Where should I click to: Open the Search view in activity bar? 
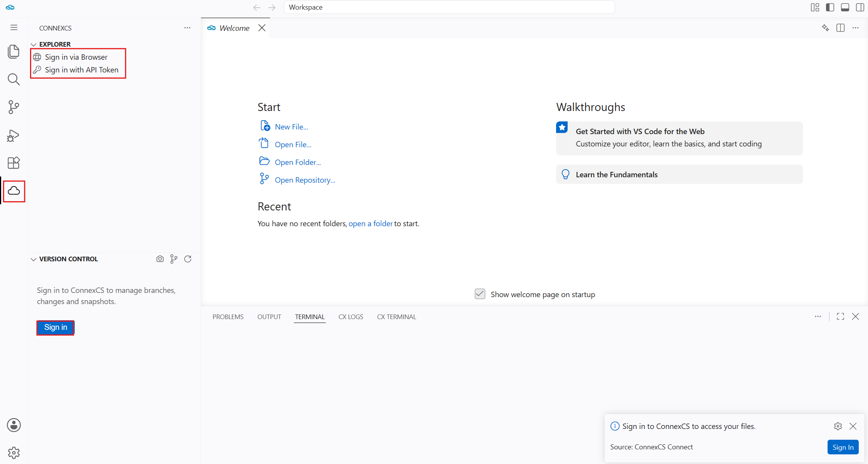coord(13,79)
